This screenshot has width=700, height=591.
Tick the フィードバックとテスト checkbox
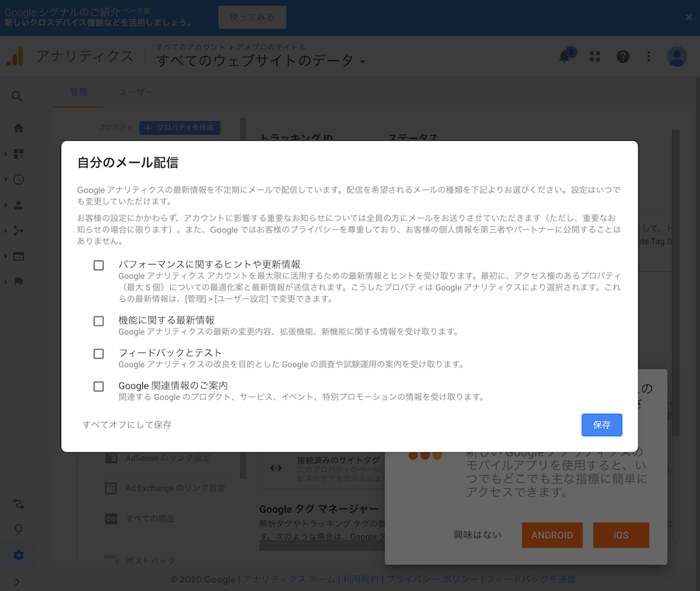point(99,354)
